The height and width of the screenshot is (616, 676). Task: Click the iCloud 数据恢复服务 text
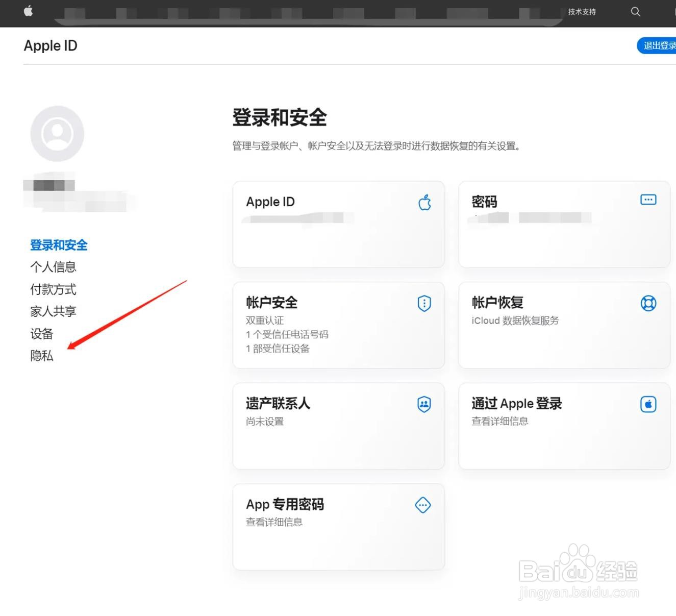[515, 321]
